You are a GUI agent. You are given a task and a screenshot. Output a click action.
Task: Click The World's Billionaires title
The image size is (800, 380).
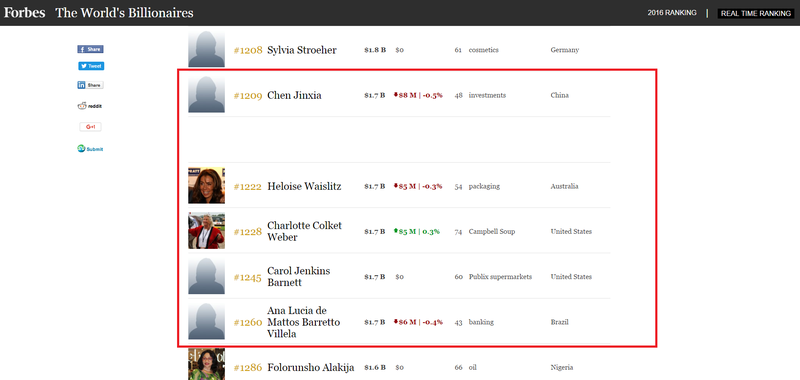pyautogui.click(x=124, y=13)
